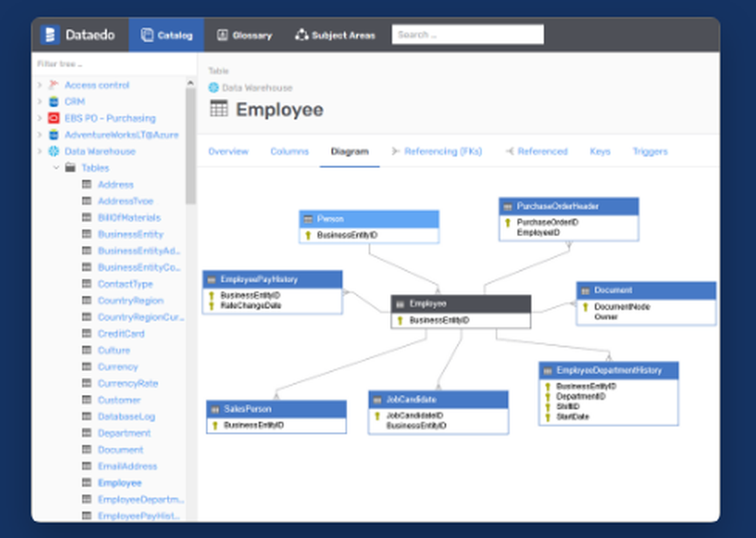The image size is (756, 538).
Task: Click the Data Warehouse snowflake icon in tree
Action: coord(54,151)
